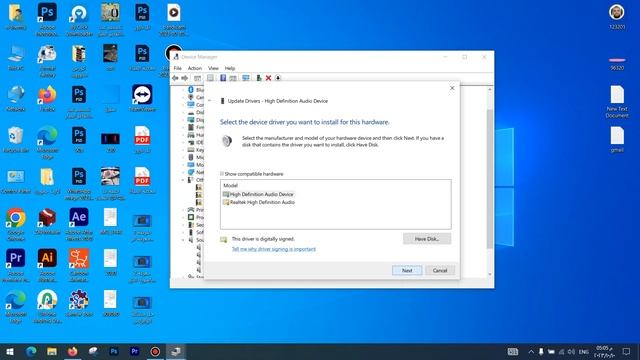Screen dimensions: 640x360
Task: Close the Update Drivers dialog
Action: (452, 88)
